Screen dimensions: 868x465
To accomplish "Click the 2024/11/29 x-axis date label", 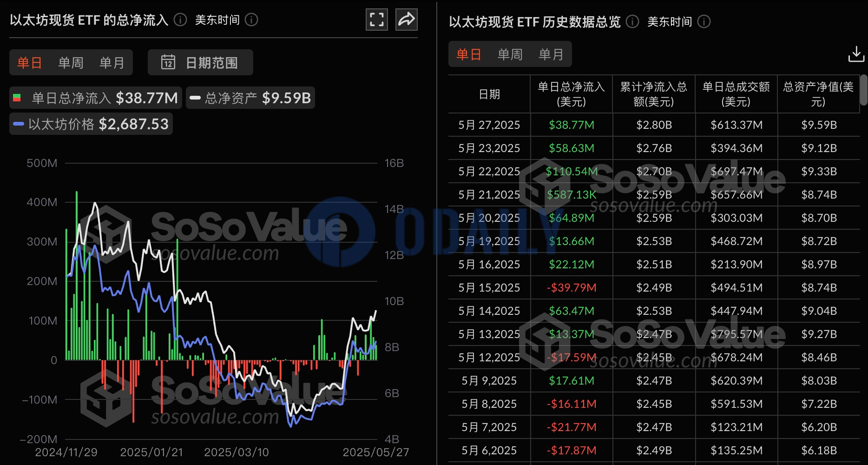I will [66, 452].
